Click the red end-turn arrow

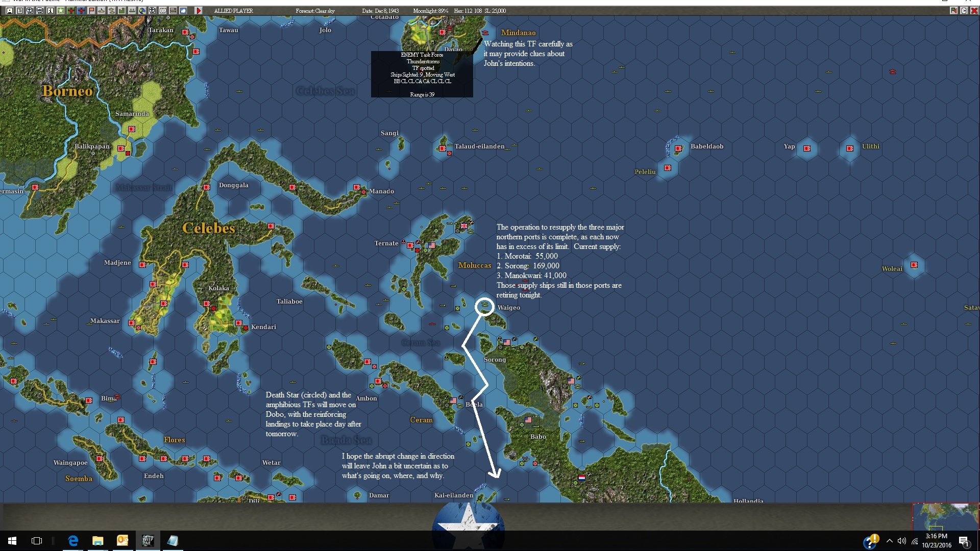click(199, 10)
